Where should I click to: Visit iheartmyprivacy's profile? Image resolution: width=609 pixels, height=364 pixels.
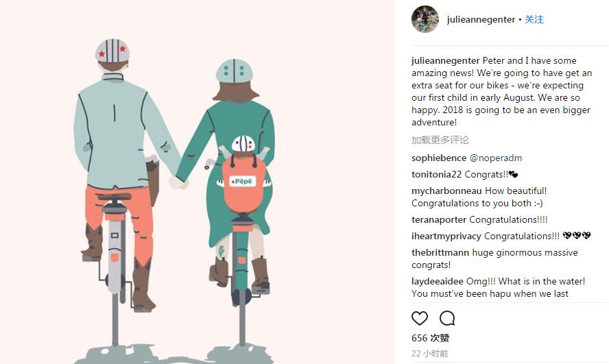[446, 236]
